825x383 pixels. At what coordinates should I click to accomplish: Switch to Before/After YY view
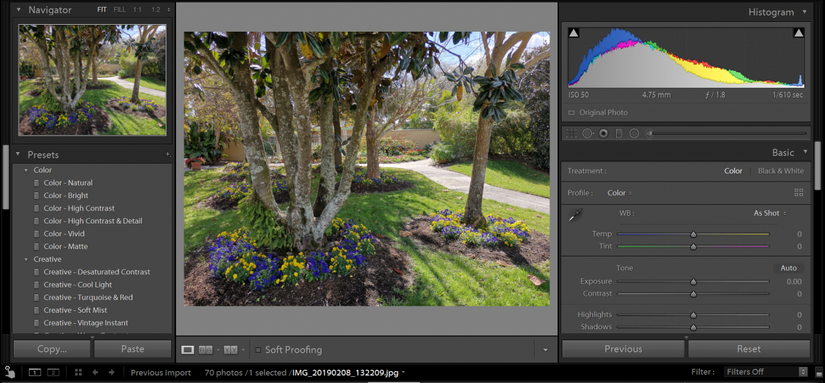[230, 350]
